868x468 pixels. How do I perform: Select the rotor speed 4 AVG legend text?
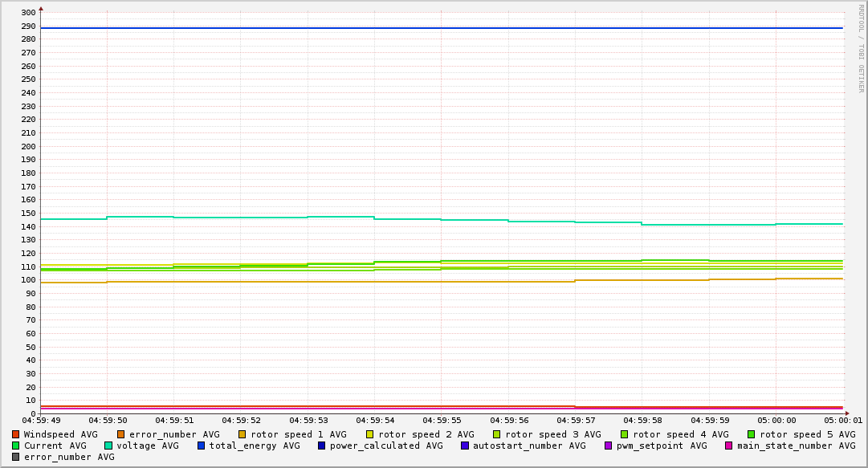point(680,434)
